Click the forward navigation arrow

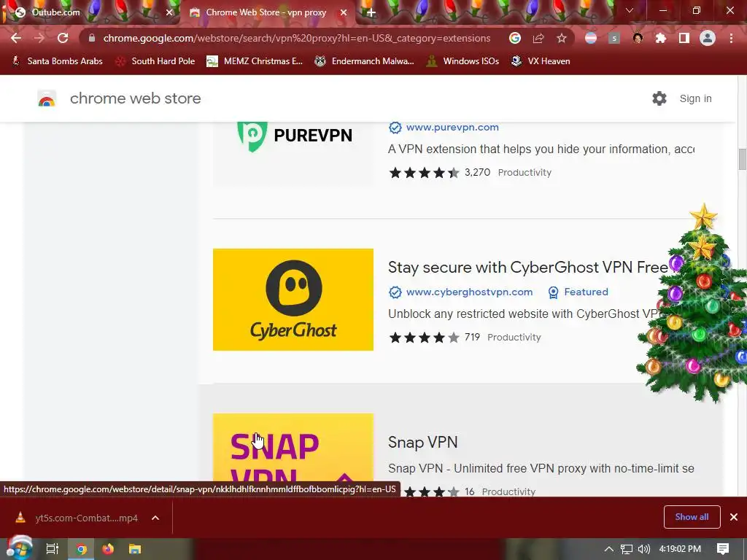click(x=39, y=38)
